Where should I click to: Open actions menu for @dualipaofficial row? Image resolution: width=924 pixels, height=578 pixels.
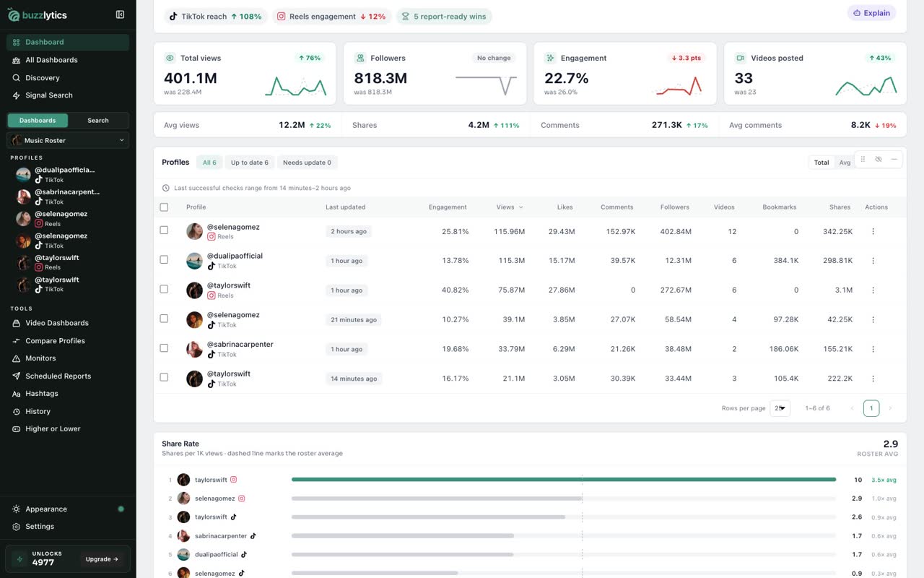tap(873, 261)
